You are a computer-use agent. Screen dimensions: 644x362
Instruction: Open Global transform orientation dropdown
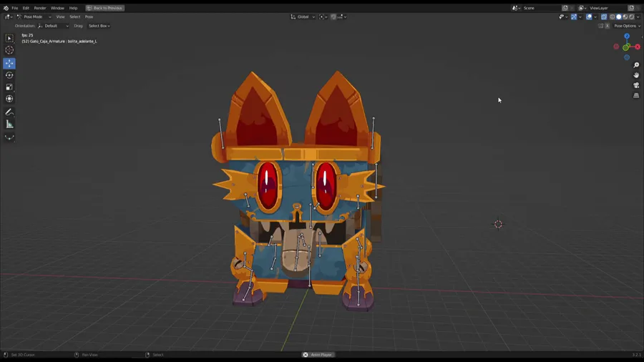(x=303, y=17)
